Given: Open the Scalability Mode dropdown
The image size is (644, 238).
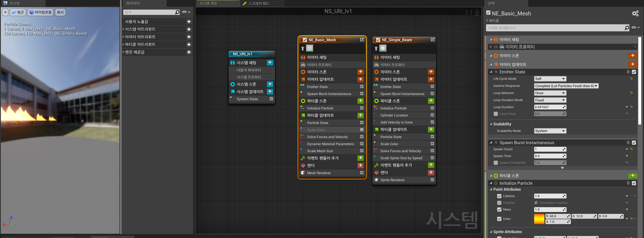Looking at the screenshot, I should tap(550, 131).
